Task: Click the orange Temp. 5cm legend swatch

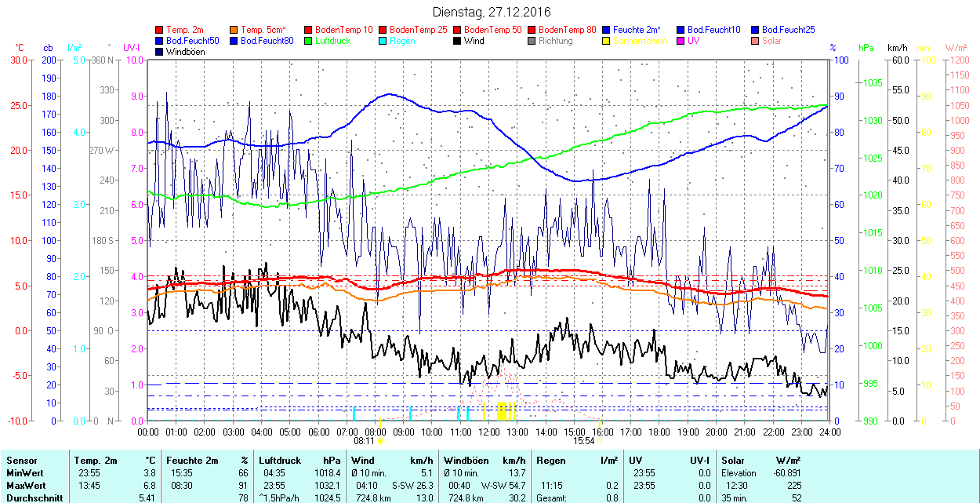Action: (x=234, y=30)
